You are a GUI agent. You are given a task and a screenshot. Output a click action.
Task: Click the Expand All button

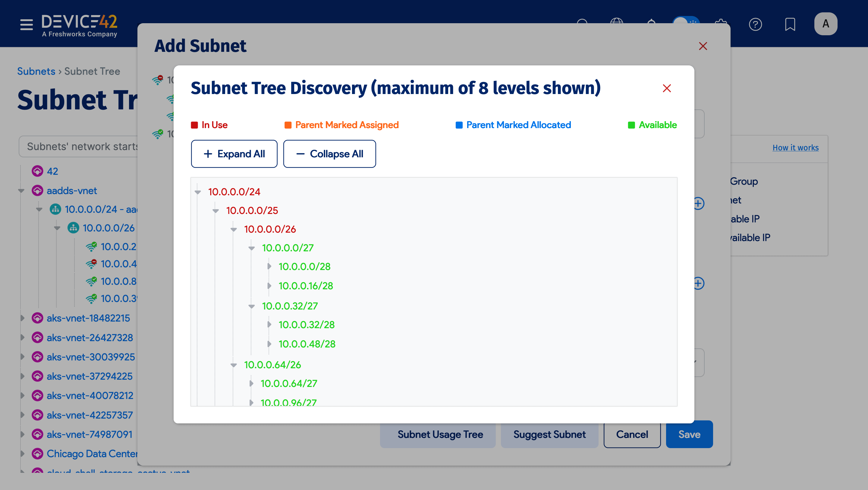234,154
